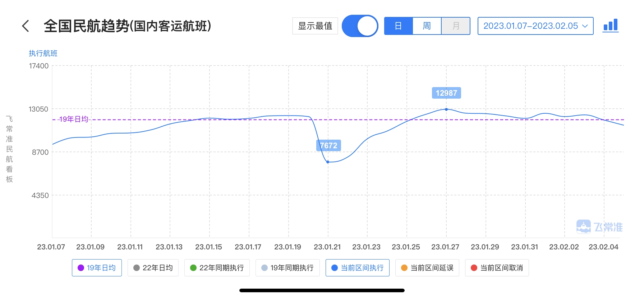This screenshot has width=644, height=298.
Task: Click the 4350 y-axis value
Action: [x=40, y=195]
